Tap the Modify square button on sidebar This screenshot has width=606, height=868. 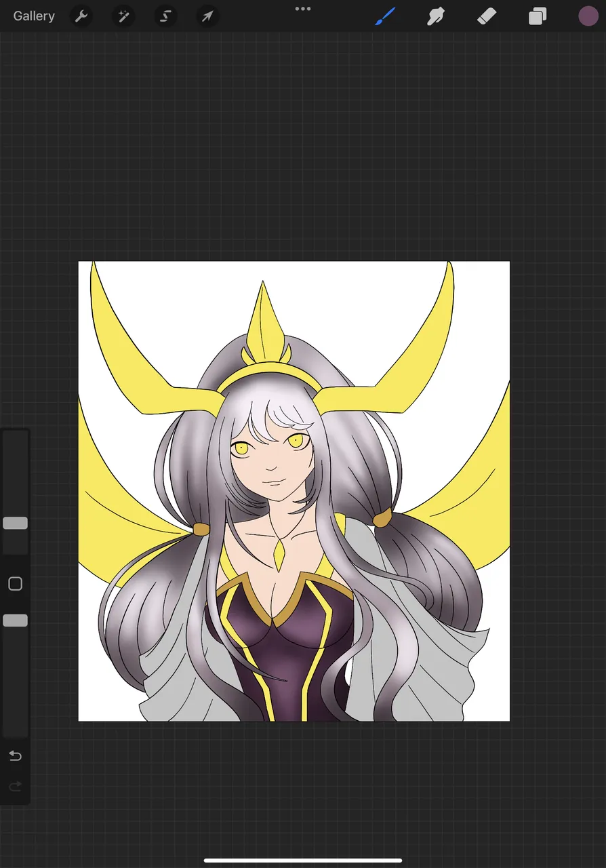(x=15, y=584)
